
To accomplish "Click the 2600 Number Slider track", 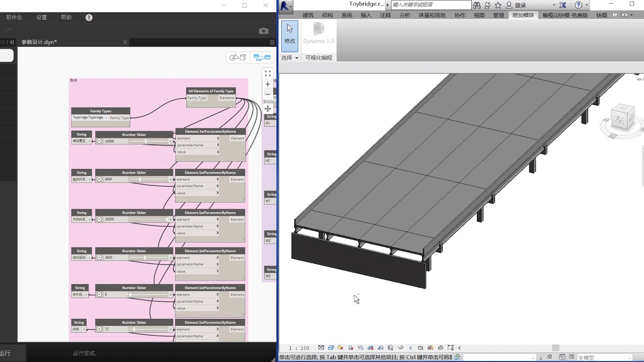I will pos(149,257).
